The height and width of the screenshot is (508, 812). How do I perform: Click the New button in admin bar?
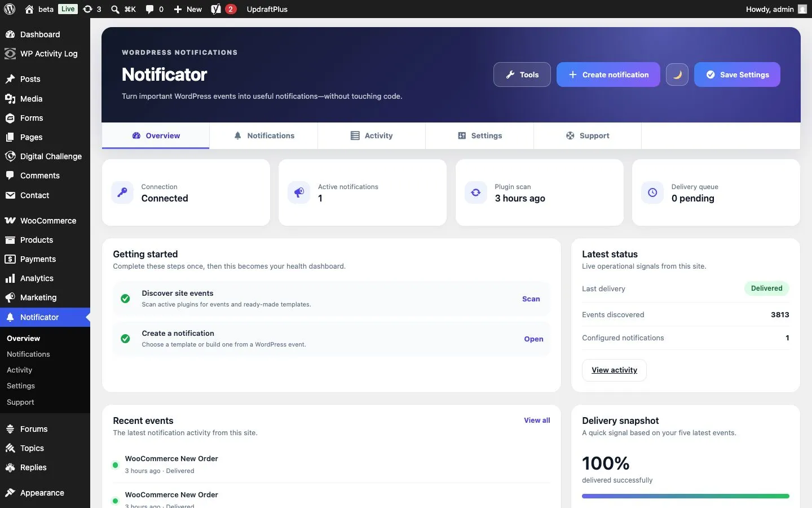[188, 9]
